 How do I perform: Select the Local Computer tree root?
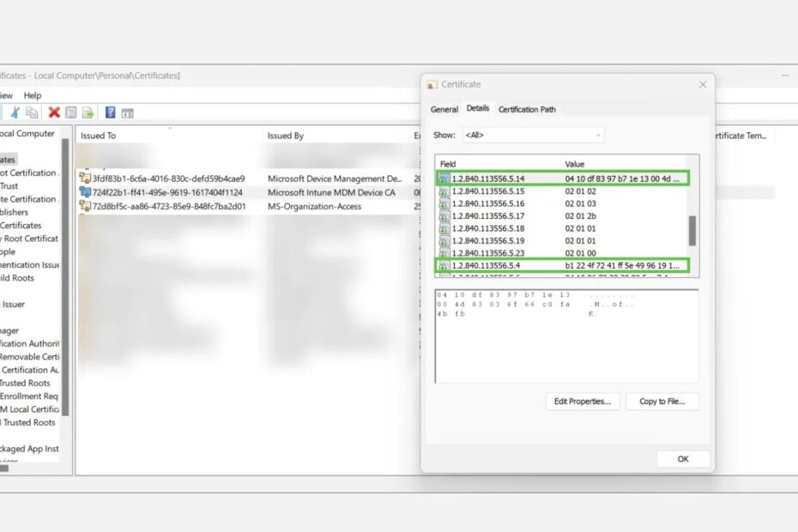pyautogui.click(x=27, y=133)
